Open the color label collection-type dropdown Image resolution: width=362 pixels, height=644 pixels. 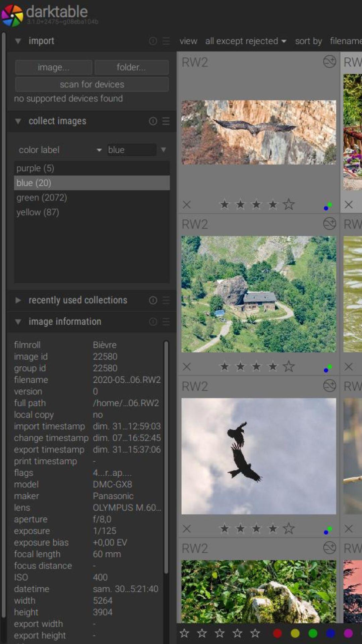[x=60, y=150]
